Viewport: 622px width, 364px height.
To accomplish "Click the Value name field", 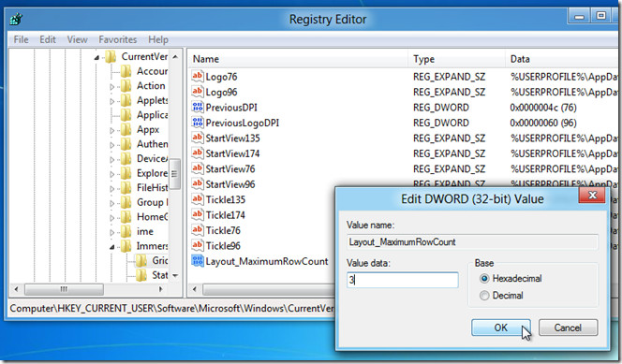I will (472, 242).
